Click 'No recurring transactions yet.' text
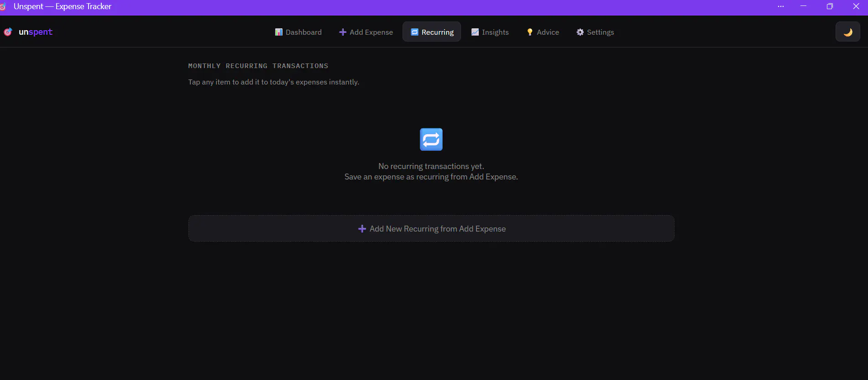Viewport: 868px width, 380px height. [x=431, y=166]
